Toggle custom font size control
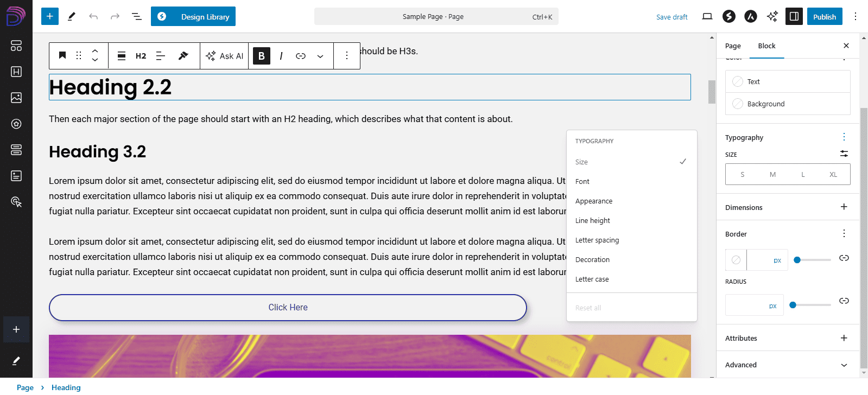The width and height of the screenshot is (868, 395). (x=844, y=154)
